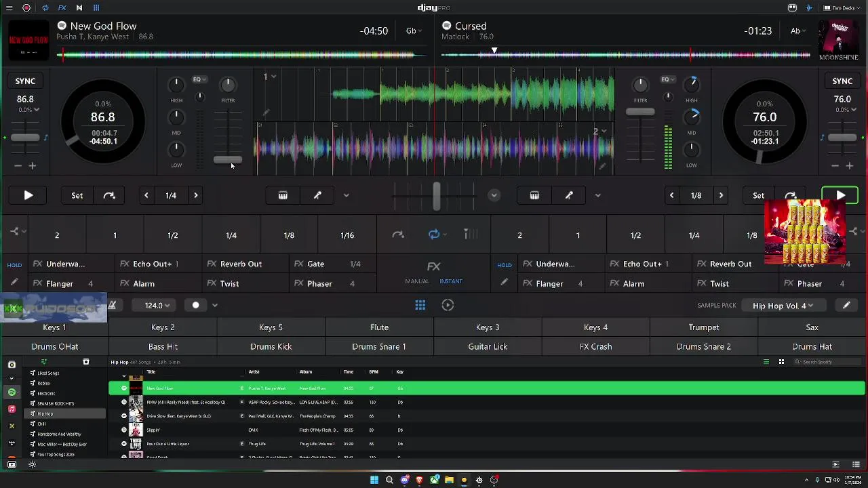Screen dimensions: 868x488
Task: Trigger Echo Out+ effect on deck 2
Action: [x=648, y=264]
